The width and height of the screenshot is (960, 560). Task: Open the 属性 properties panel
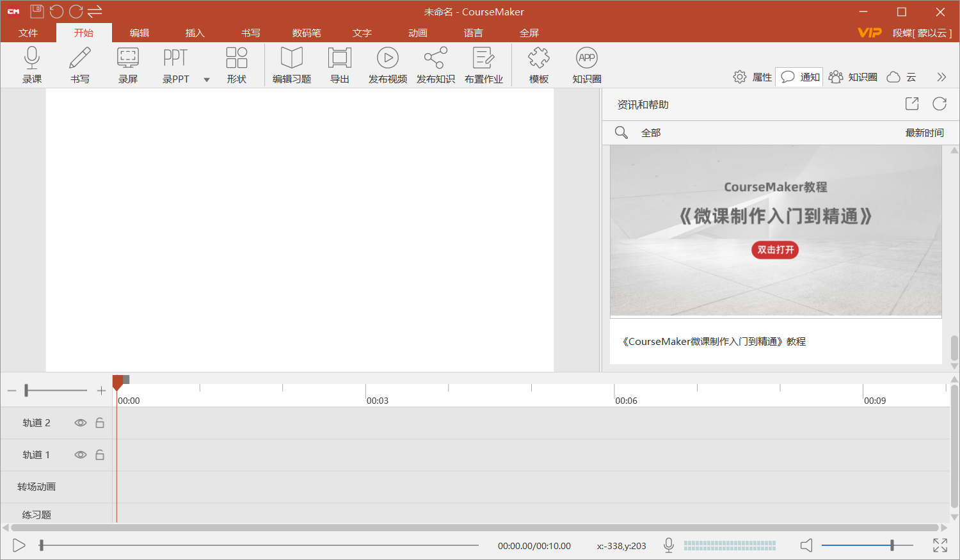coord(753,77)
